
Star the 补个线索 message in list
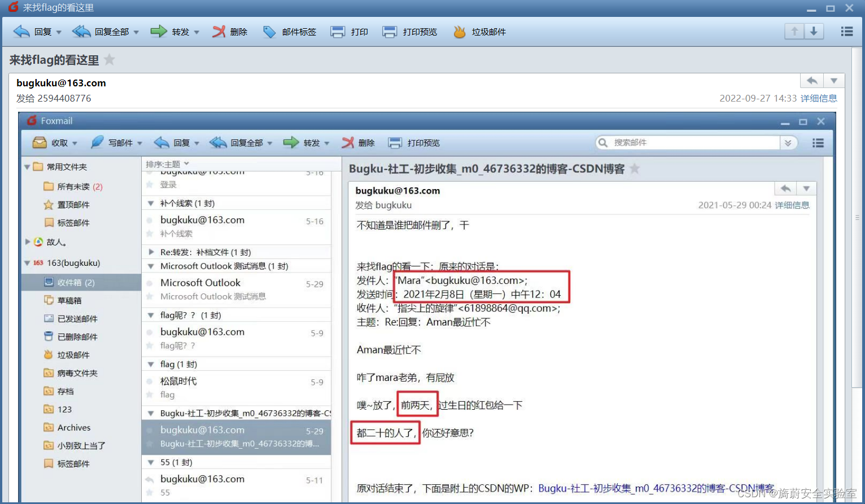(150, 234)
